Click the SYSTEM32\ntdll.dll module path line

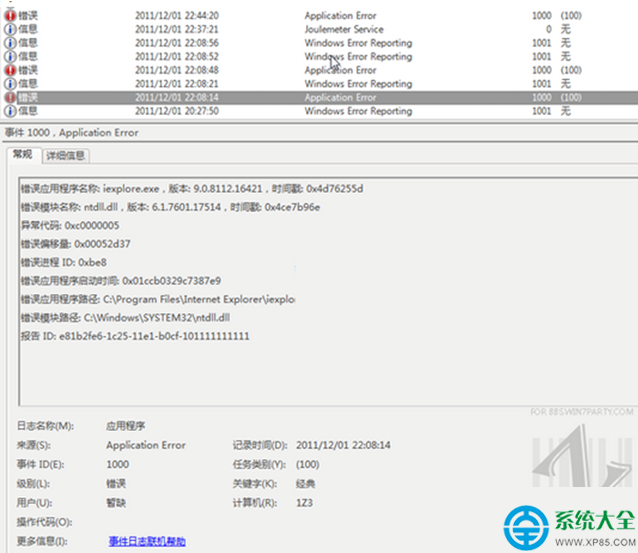click(x=125, y=317)
